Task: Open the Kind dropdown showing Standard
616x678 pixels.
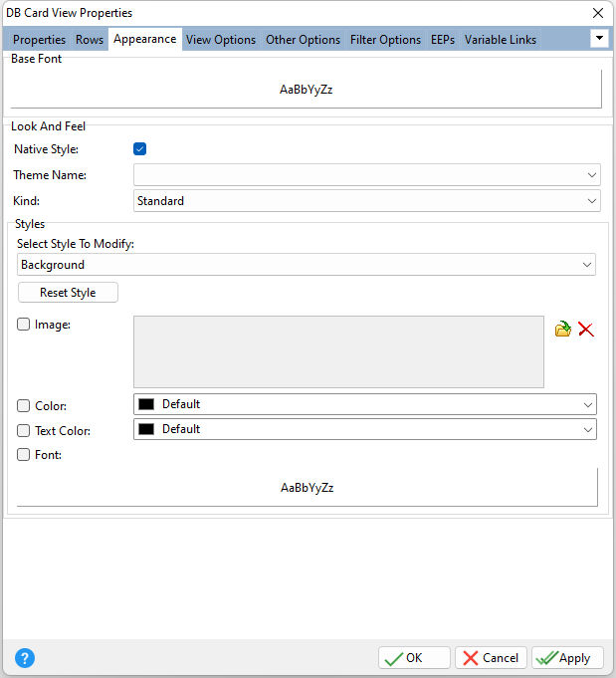Action: coord(367,201)
